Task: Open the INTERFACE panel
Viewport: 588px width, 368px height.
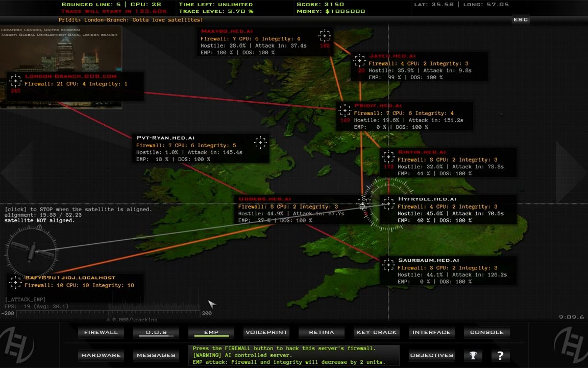Action: point(432,332)
